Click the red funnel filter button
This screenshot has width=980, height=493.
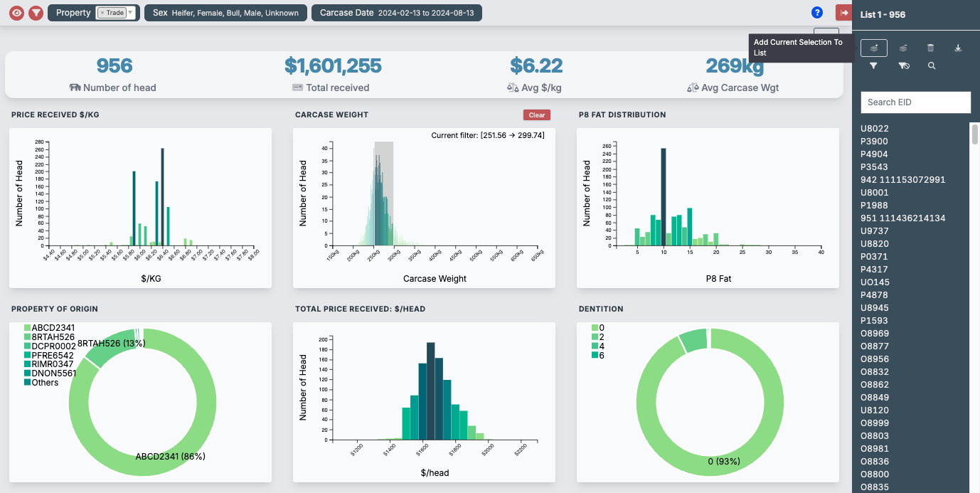tap(36, 13)
